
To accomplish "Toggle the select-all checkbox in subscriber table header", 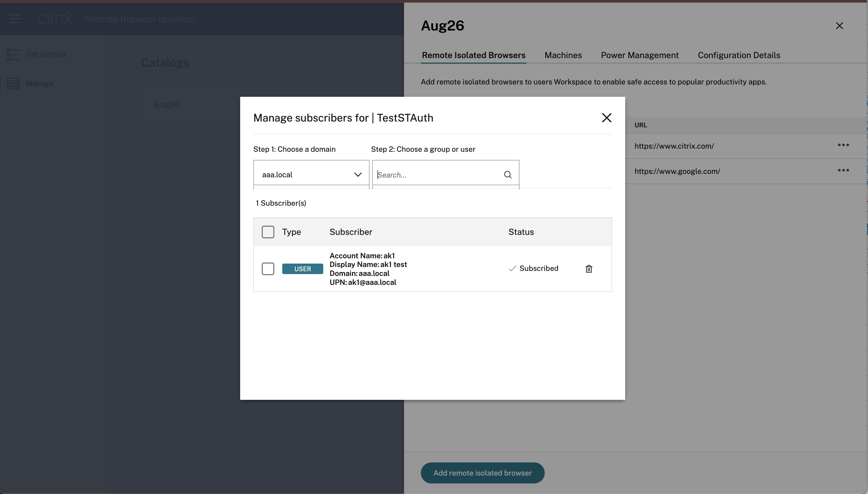I will click(268, 231).
